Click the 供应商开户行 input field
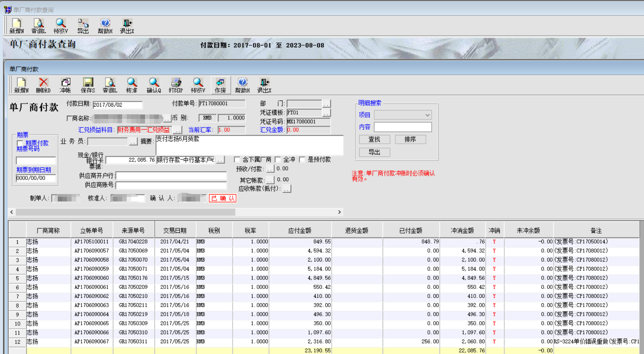 point(171,176)
